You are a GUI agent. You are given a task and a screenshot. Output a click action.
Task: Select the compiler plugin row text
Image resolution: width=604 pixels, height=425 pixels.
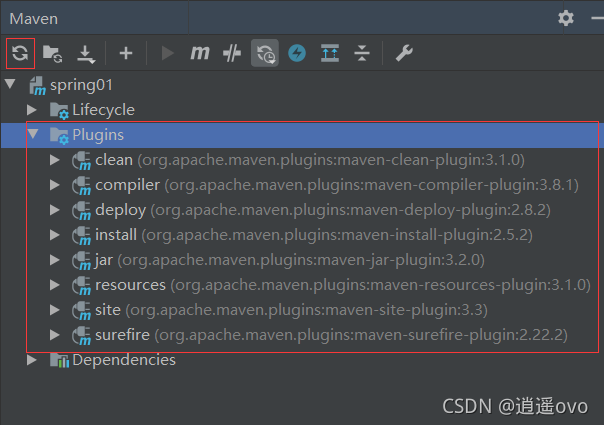point(337,185)
